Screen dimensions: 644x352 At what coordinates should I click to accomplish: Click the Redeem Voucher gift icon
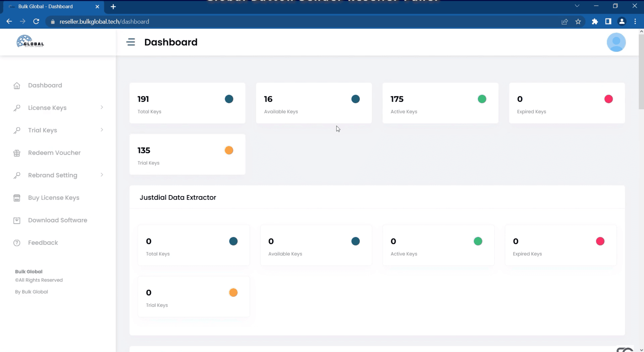point(17,153)
